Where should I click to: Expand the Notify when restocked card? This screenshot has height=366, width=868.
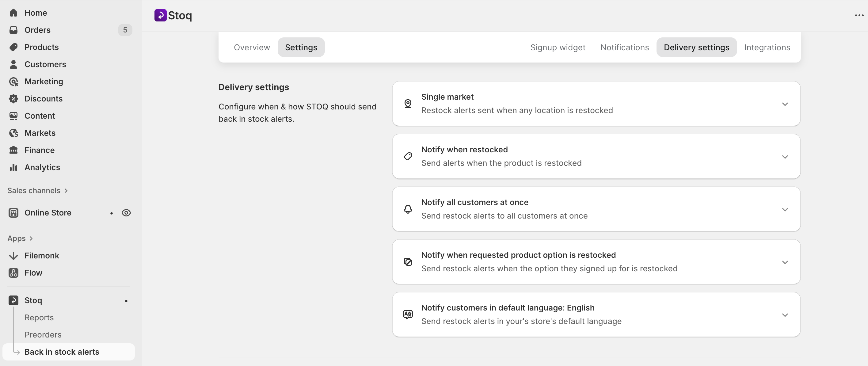785,157
